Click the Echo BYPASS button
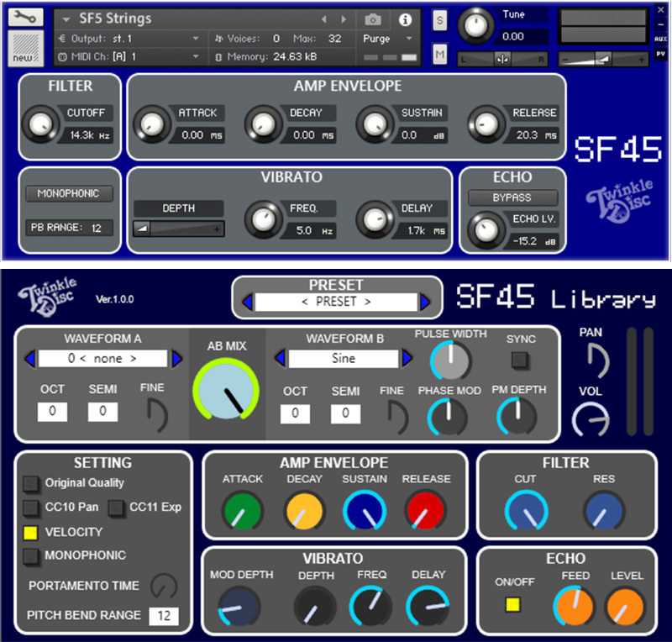 (512, 197)
